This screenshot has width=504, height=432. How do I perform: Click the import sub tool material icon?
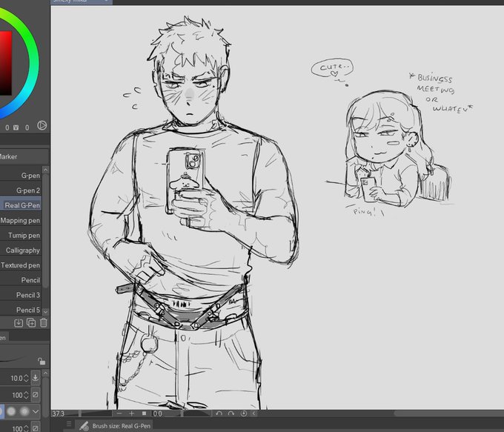pyautogui.click(x=19, y=323)
